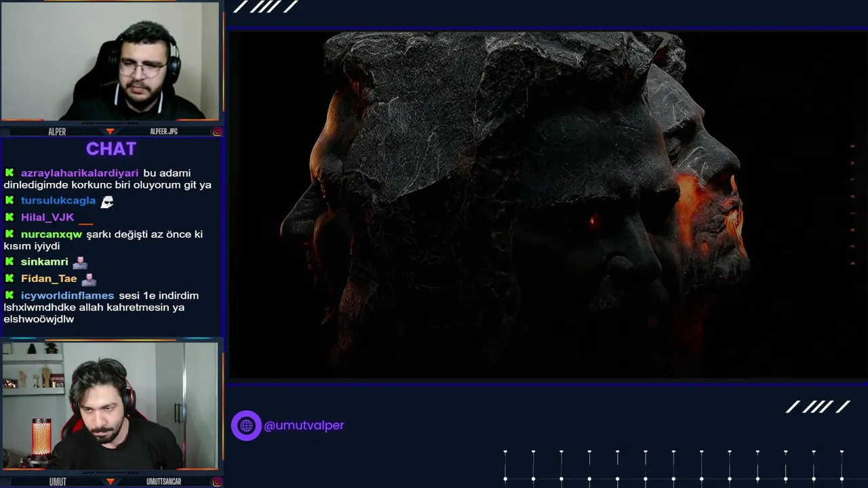Open azraylaharikalardiyari's username in chat

point(79,173)
